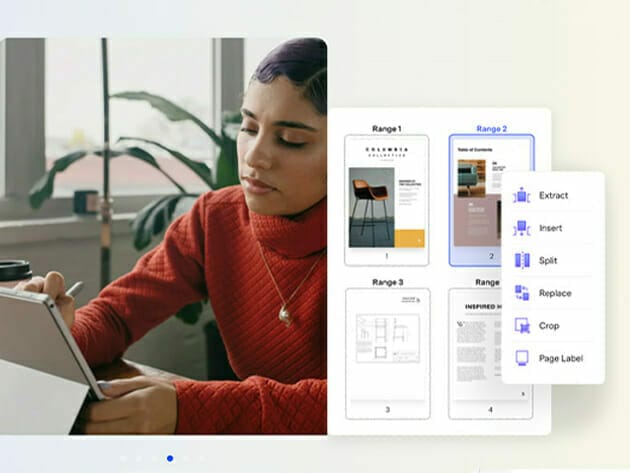Open the chair blueprint page thumbnail
The height and width of the screenshot is (473, 630).
click(386, 345)
